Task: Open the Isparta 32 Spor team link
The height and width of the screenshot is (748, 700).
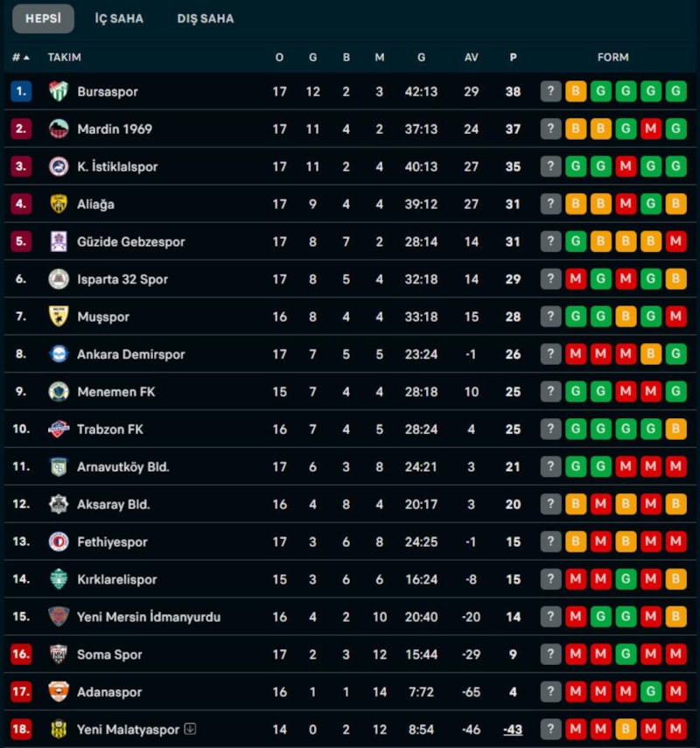Action: pos(122,279)
